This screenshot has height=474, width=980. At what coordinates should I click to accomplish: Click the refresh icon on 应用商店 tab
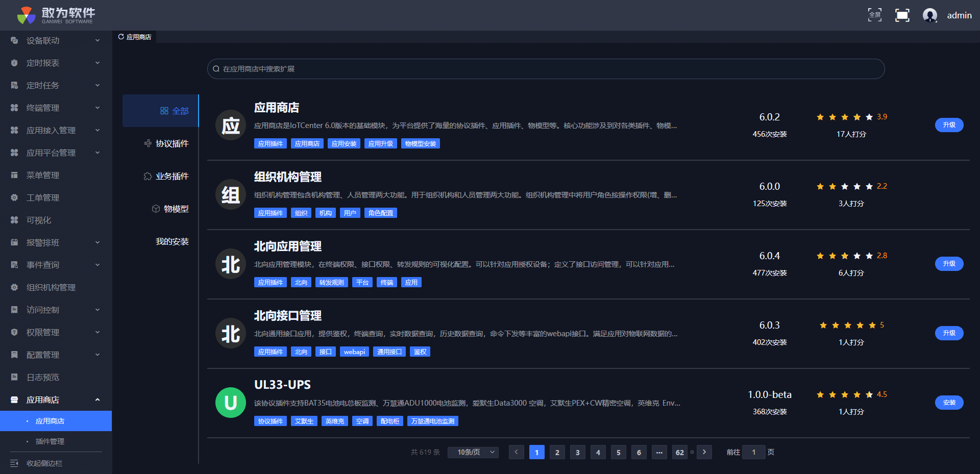click(x=121, y=37)
